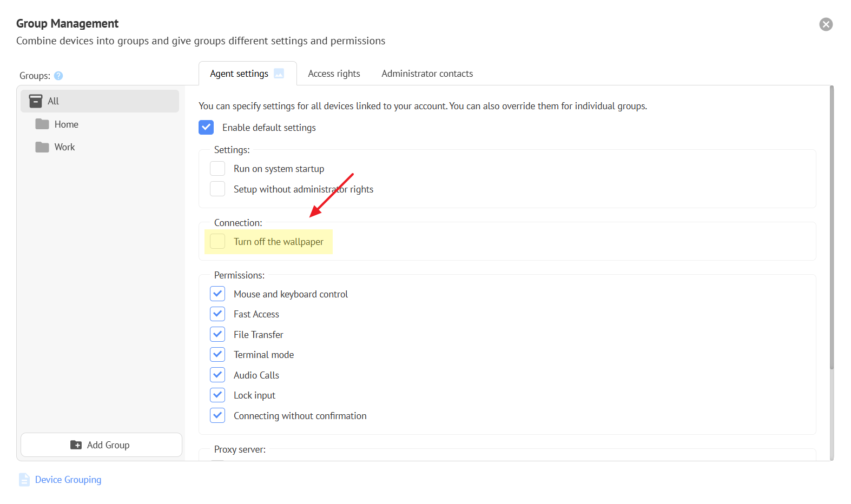Image resolution: width=851 pixels, height=504 pixels.
Task: Enable Run on system startup
Action: point(217,169)
